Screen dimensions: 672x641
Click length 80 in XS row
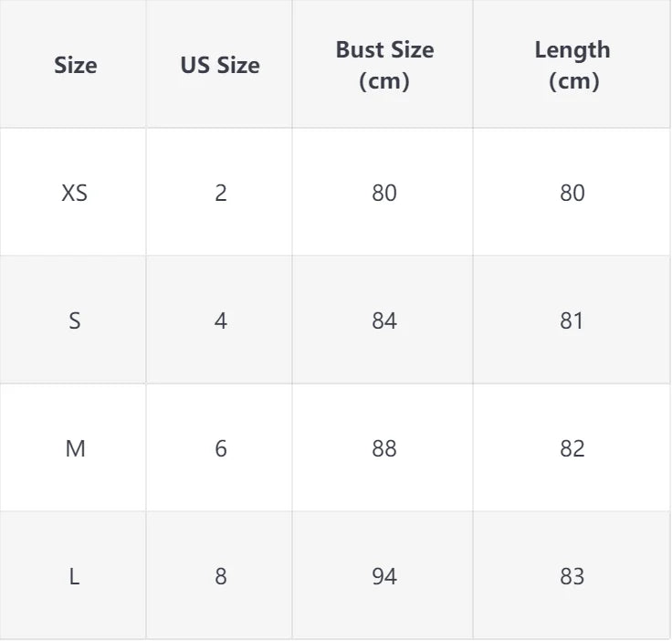tap(572, 193)
